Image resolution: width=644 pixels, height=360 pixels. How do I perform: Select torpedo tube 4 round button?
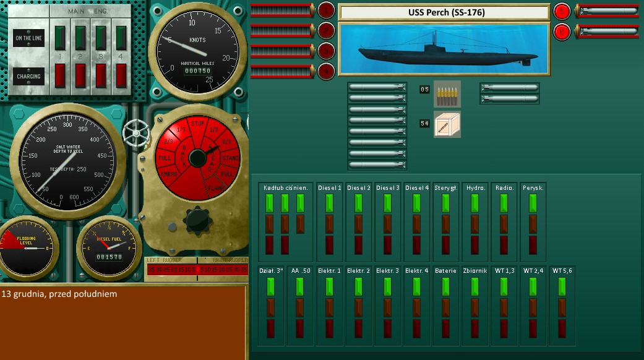pyautogui.click(x=326, y=71)
